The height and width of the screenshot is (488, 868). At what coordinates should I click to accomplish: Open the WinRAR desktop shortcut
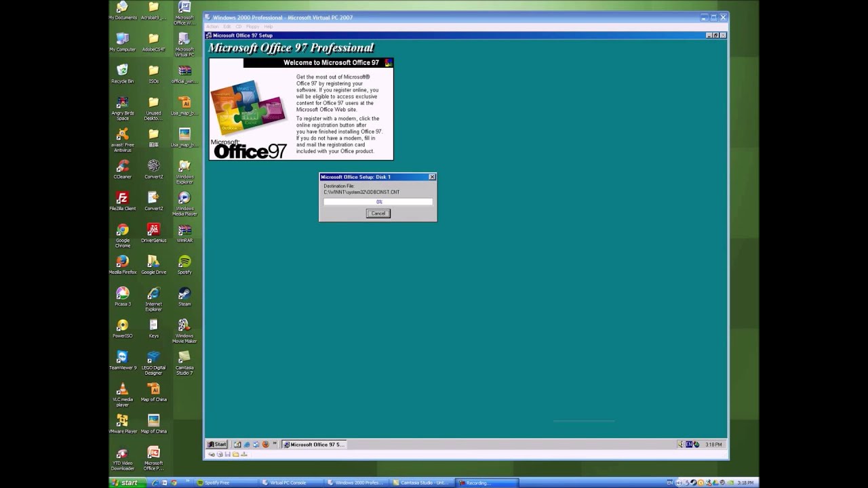pyautogui.click(x=184, y=230)
